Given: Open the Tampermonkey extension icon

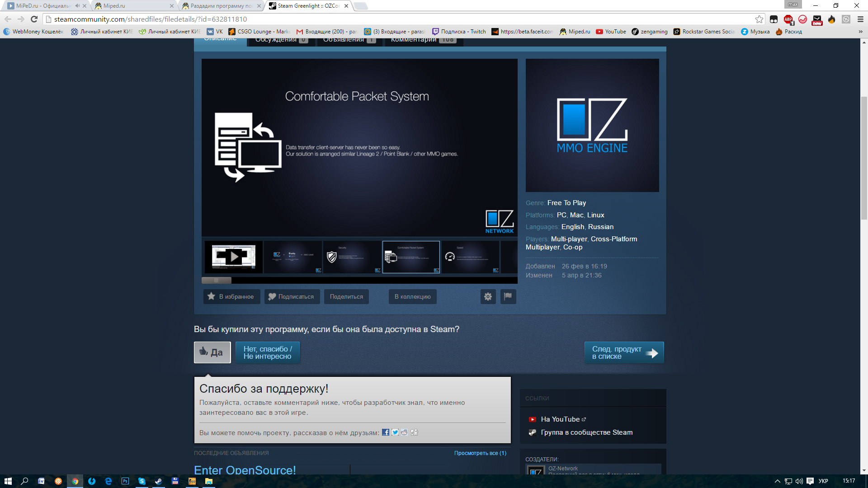Looking at the screenshot, I should (774, 19).
